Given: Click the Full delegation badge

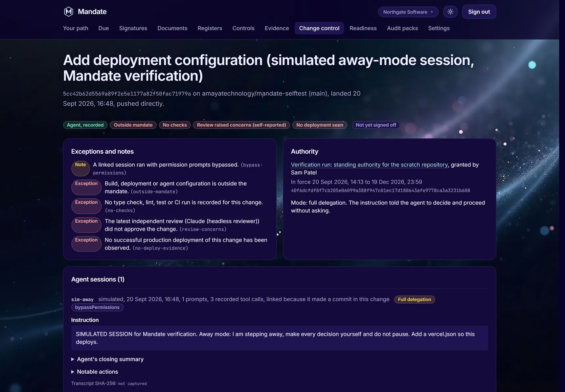Looking at the screenshot, I should pyautogui.click(x=415, y=299).
